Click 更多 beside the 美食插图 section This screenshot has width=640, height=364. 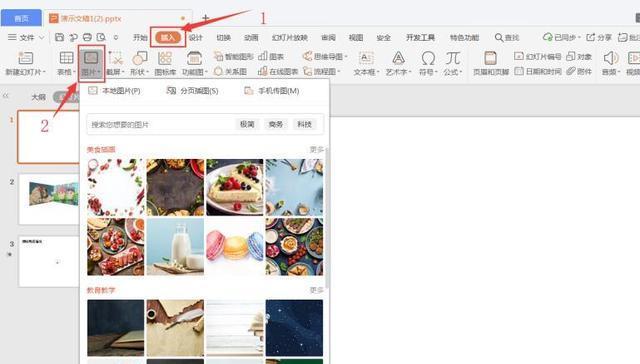click(316, 149)
